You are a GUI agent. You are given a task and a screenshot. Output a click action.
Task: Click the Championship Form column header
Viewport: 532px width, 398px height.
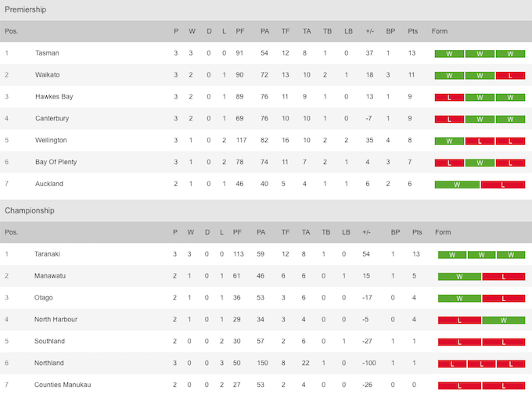pos(443,232)
